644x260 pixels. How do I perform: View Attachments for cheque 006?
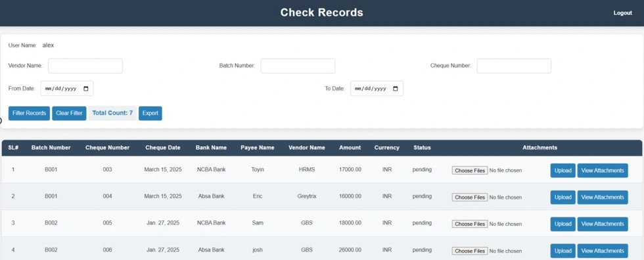point(603,251)
